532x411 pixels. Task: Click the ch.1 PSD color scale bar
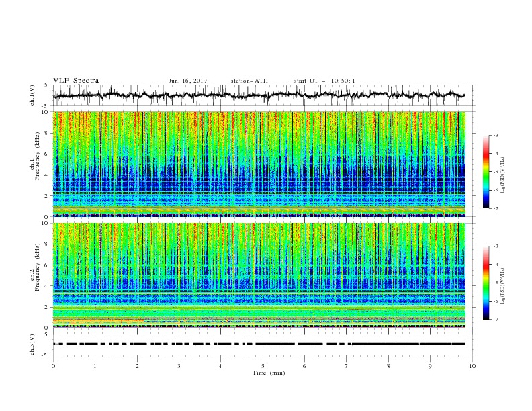[x=486, y=172]
